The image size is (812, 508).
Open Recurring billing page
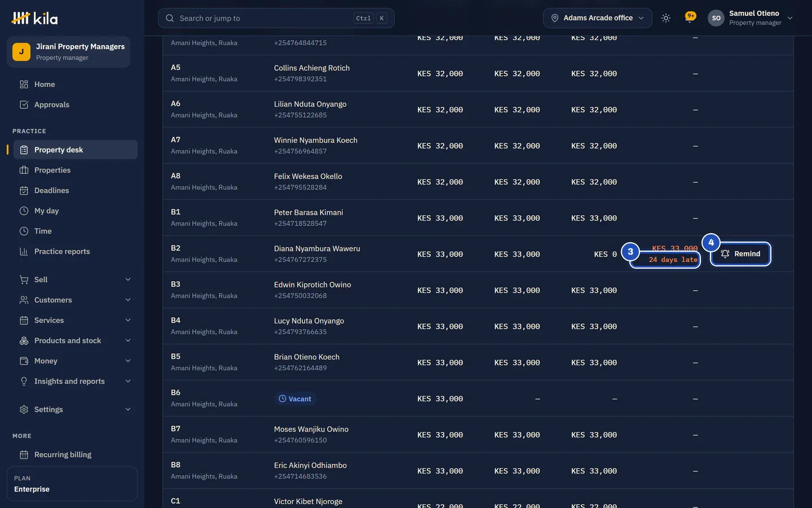click(x=76, y=454)
